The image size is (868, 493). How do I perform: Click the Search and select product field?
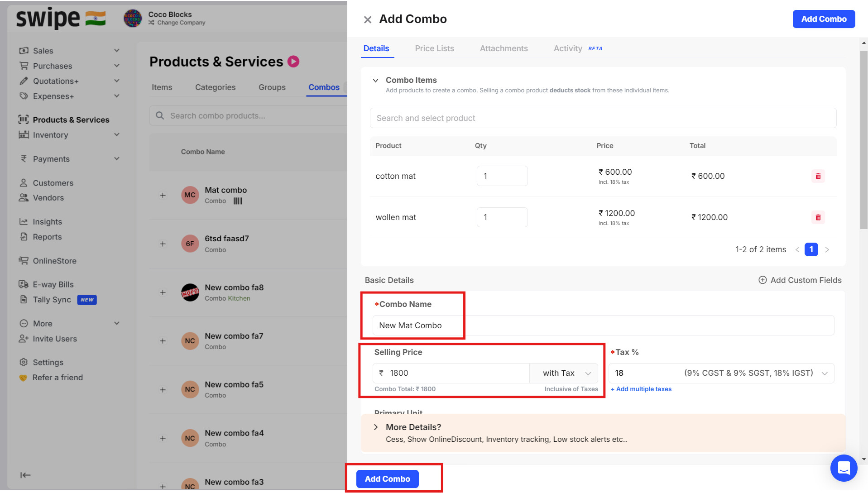tap(602, 118)
